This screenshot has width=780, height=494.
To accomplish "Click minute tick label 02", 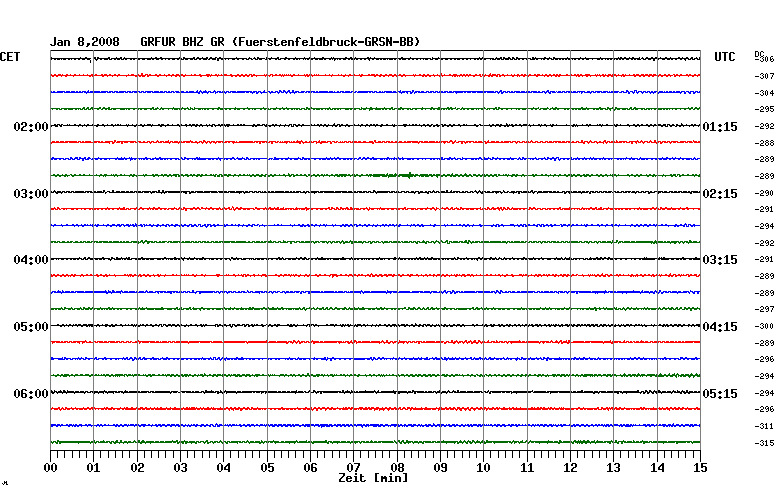I will tap(137, 468).
